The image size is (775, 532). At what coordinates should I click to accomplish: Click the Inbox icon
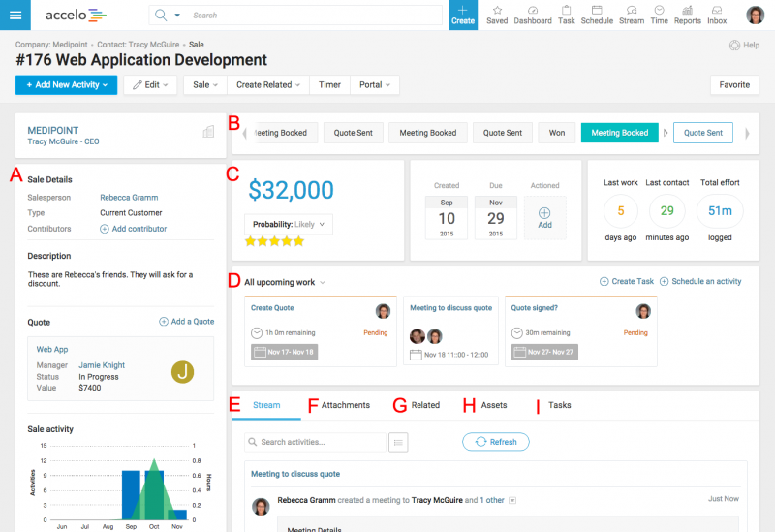(717, 10)
